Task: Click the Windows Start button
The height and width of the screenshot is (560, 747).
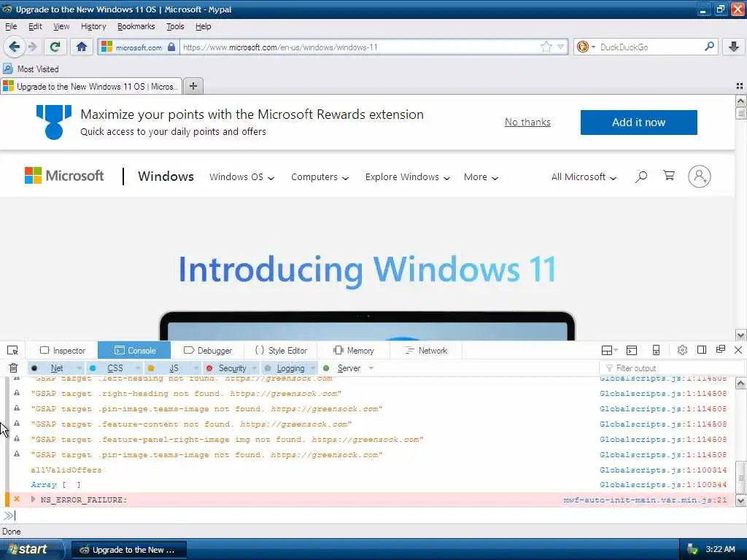Action: point(31,550)
